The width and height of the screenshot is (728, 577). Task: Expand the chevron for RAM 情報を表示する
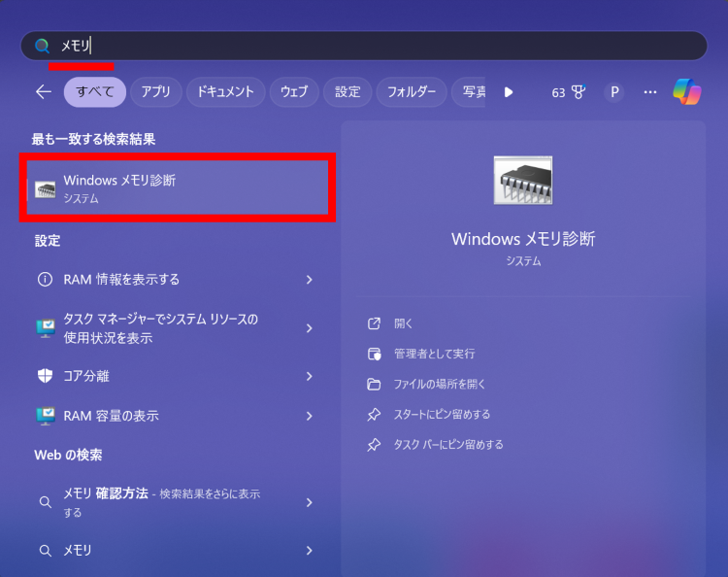point(310,279)
